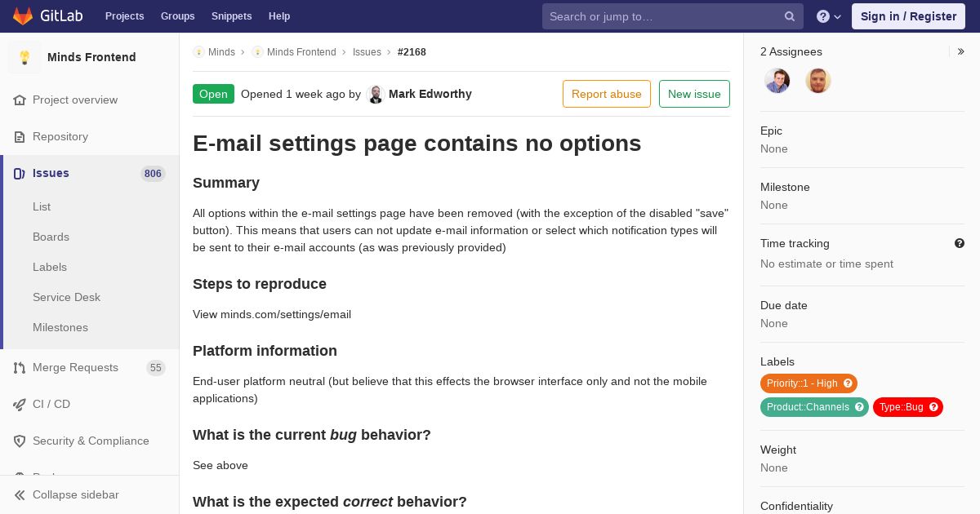Click the GitLab fox logo
The image size is (980, 514).
[x=23, y=16]
